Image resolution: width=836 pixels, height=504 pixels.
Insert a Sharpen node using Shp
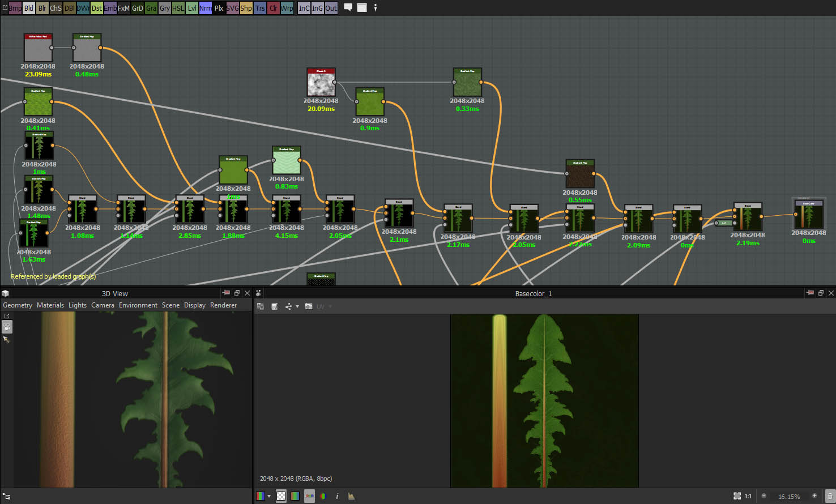(x=246, y=8)
